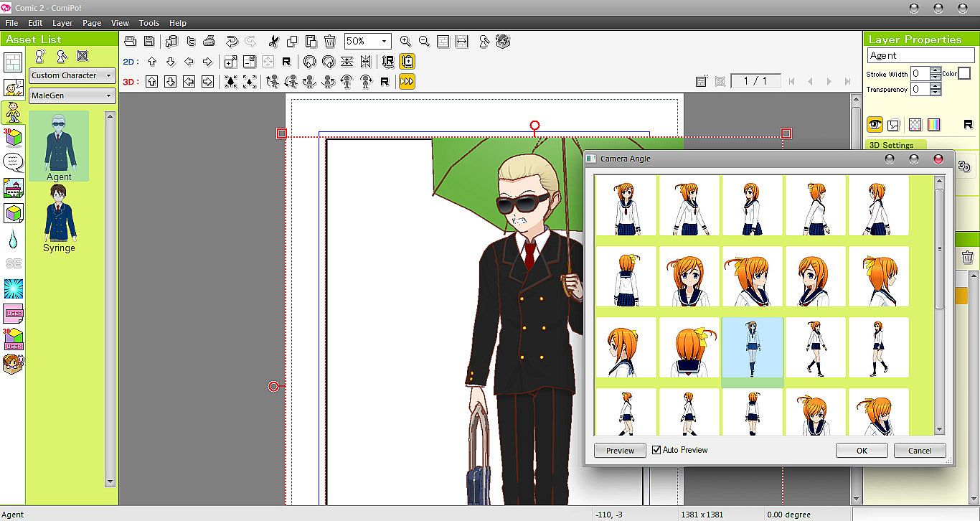Open the Custom Character dropdown

pyautogui.click(x=72, y=75)
